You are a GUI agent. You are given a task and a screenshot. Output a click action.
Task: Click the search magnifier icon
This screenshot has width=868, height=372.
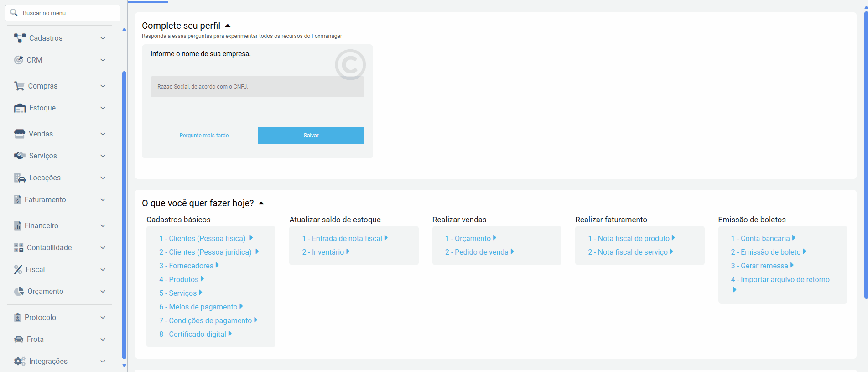[x=14, y=13]
